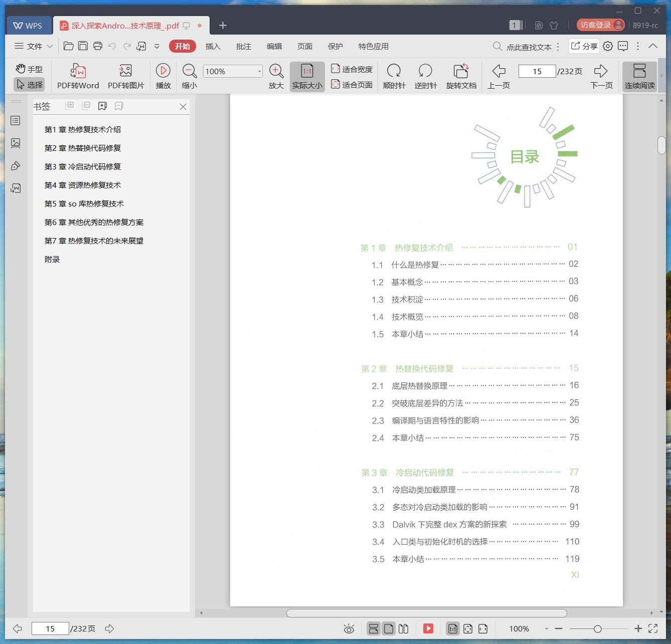Rotate page counterclockwise with 逆时针
Screen dimensions: 671x644
tap(425, 71)
